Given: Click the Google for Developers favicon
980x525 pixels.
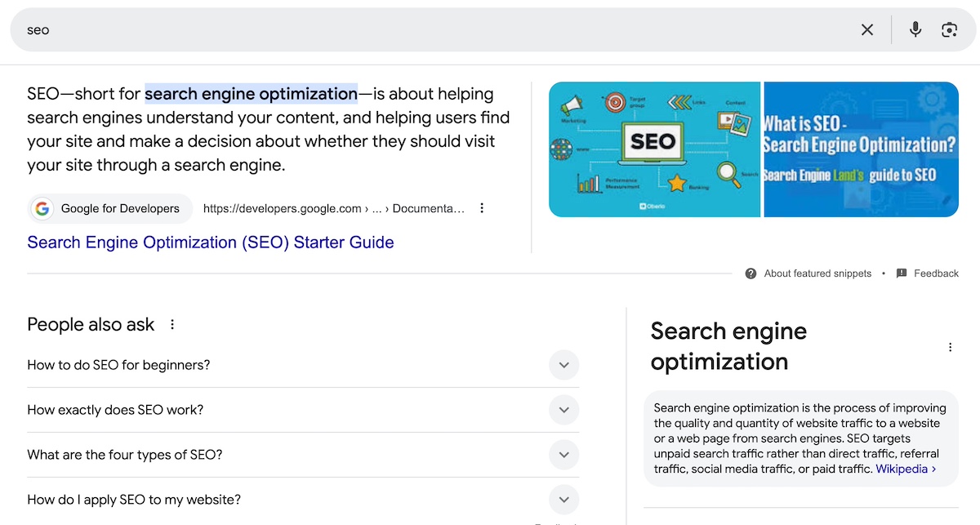Looking at the screenshot, I should [x=42, y=208].
